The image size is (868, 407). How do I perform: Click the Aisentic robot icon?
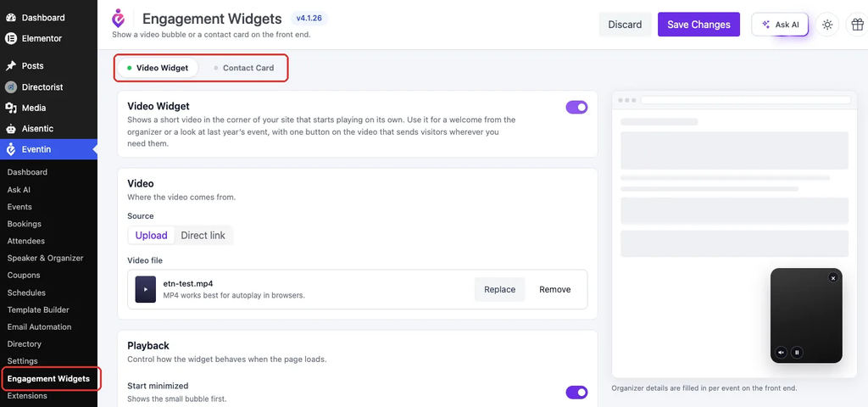coord(10,129)
